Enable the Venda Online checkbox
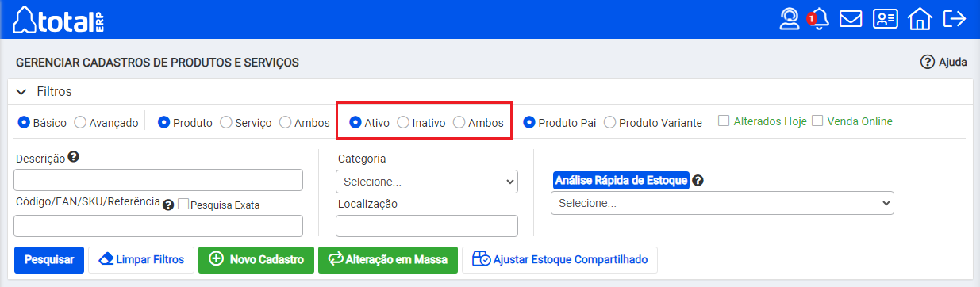980x287 pixels. [817, 121]
